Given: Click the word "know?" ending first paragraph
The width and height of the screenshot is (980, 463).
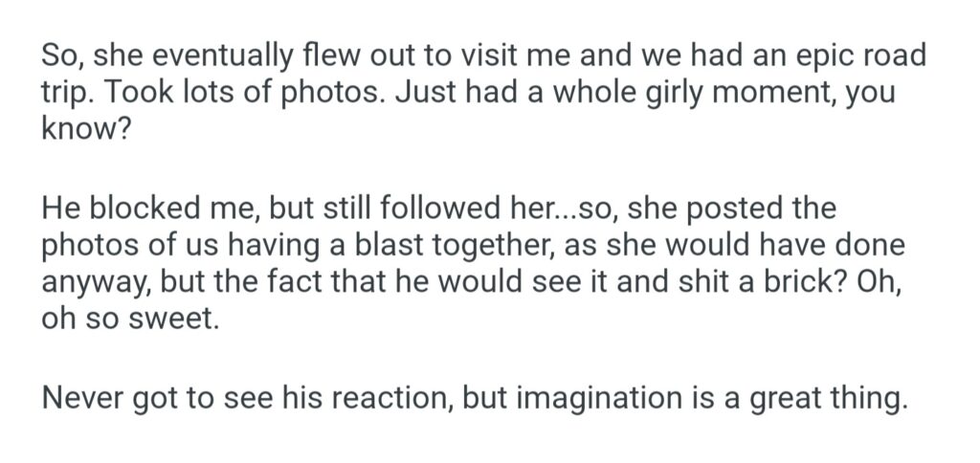Looking at the screenshot, I should (x=82, y=131).
